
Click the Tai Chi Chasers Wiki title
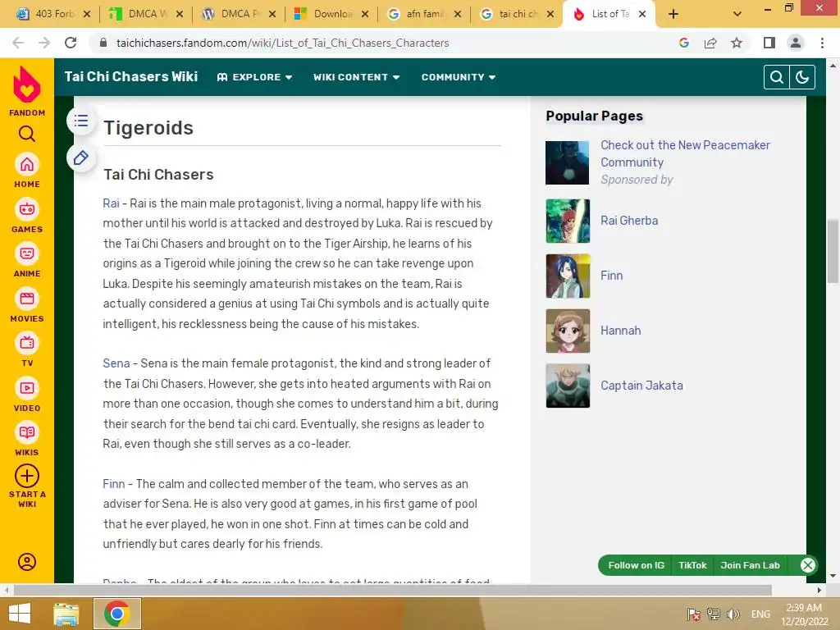[130, 76]
